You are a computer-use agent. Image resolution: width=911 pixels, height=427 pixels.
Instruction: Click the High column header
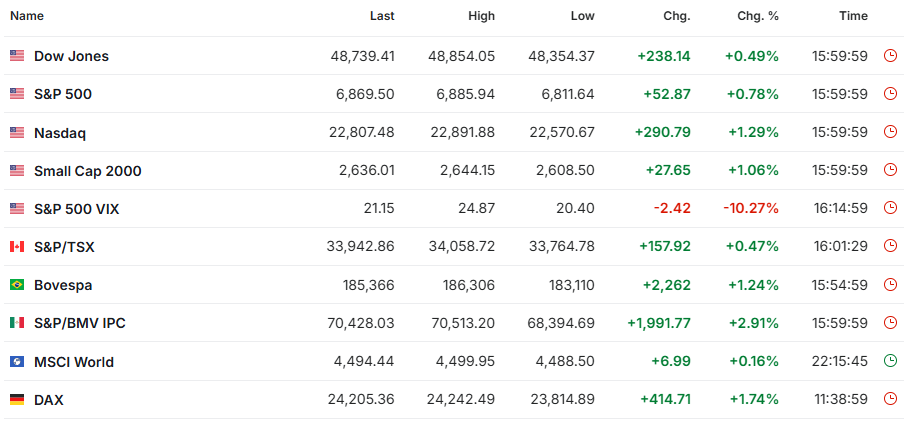pos(481,16)
